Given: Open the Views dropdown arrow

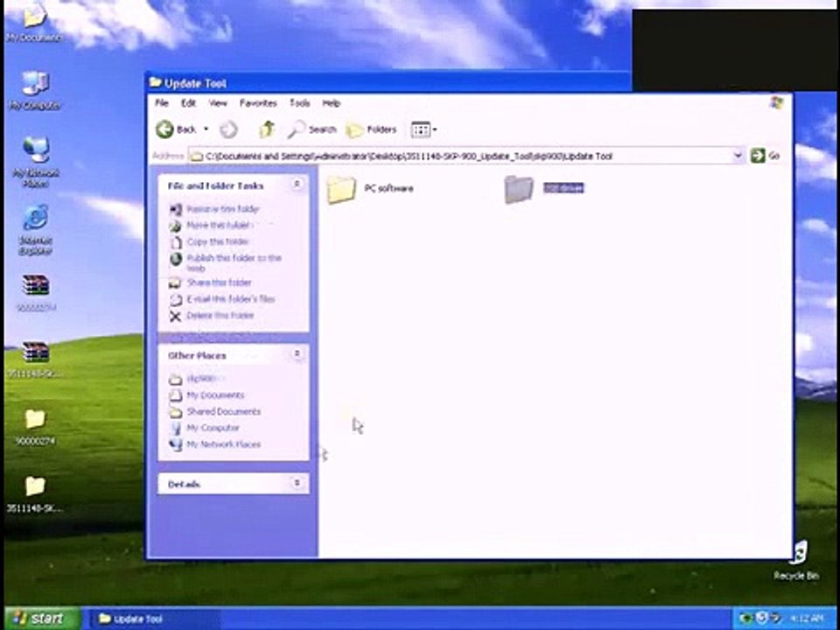Looking at the screenshot, I should tap(435, 129).
